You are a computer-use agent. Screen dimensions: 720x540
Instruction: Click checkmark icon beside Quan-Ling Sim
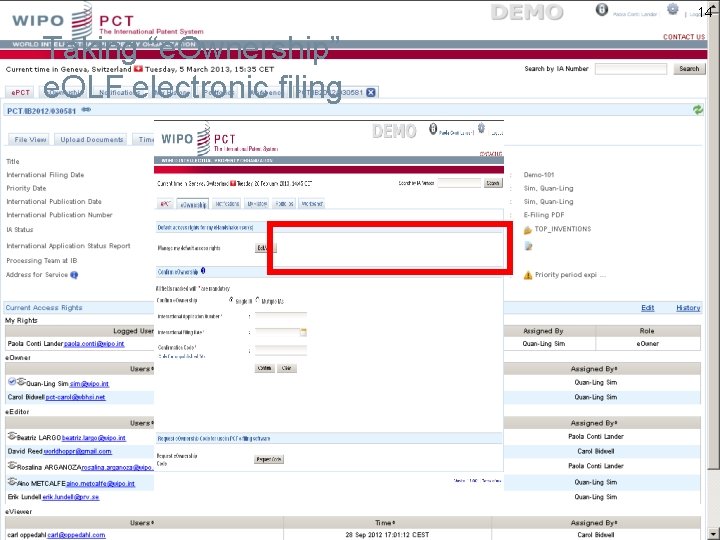coord(11,382)
